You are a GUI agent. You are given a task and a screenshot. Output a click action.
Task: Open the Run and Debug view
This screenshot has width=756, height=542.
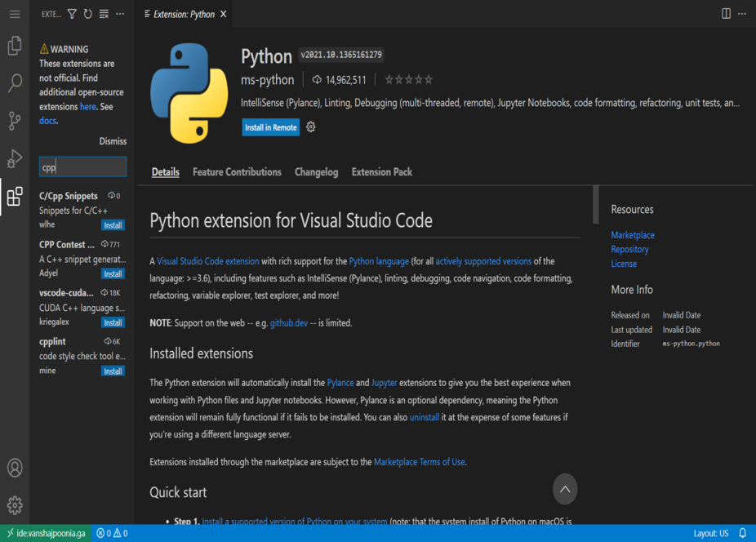(x=15, y=158)
